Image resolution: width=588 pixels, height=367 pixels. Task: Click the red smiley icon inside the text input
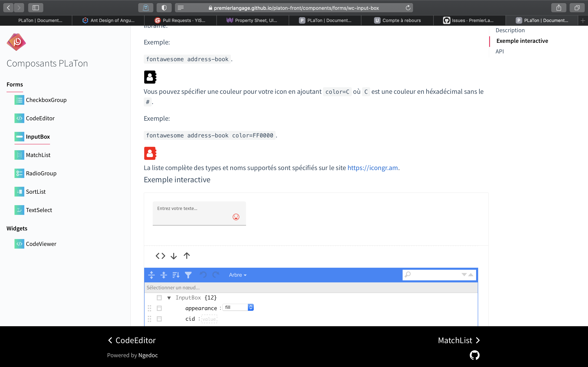coord(236,217)
